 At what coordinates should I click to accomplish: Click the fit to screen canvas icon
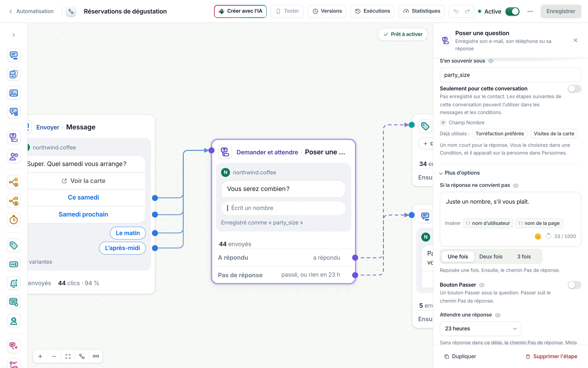pyautogui.click(x=68, y=356)
